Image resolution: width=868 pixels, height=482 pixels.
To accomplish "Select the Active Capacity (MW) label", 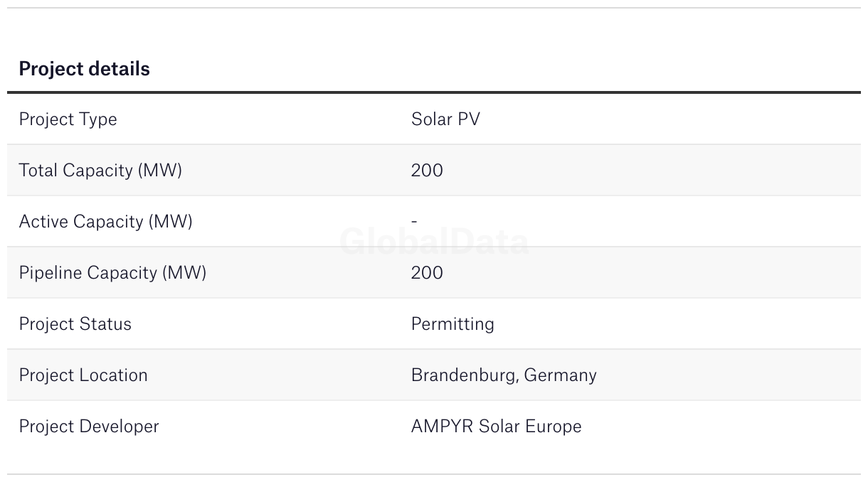I will tap(105, 222).
